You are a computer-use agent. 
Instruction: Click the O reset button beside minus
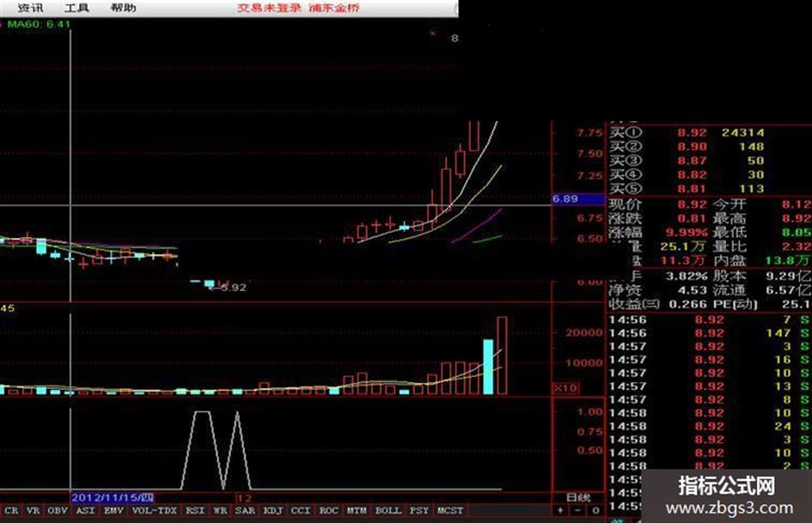595,511
